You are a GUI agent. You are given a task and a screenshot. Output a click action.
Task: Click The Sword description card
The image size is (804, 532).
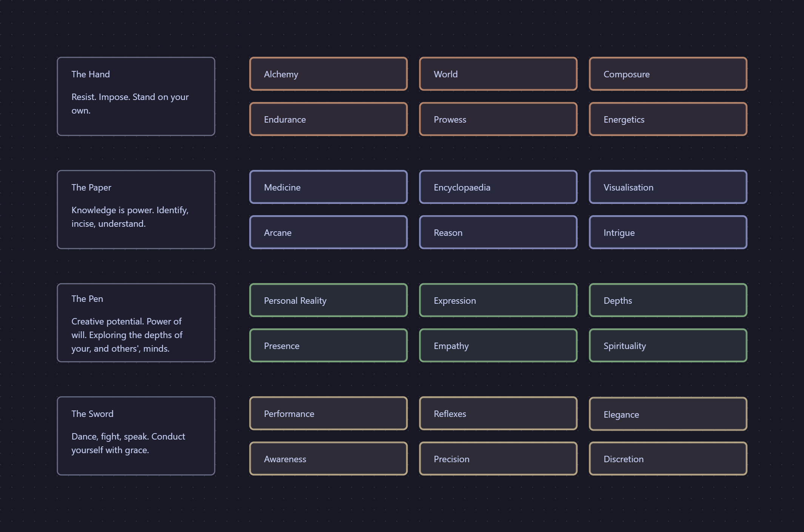(x=136, y=436)
